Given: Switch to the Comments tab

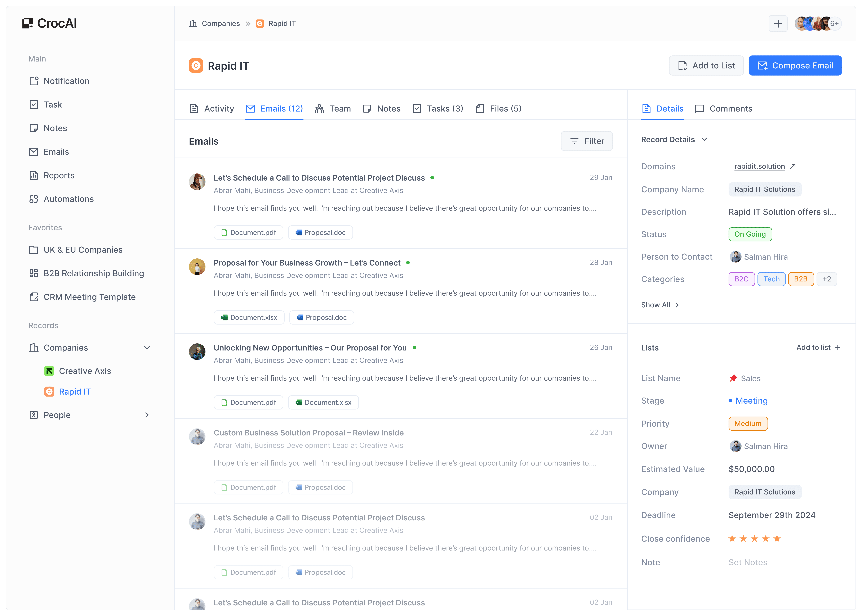Looking at the screenshot, I should pos(731,108).
